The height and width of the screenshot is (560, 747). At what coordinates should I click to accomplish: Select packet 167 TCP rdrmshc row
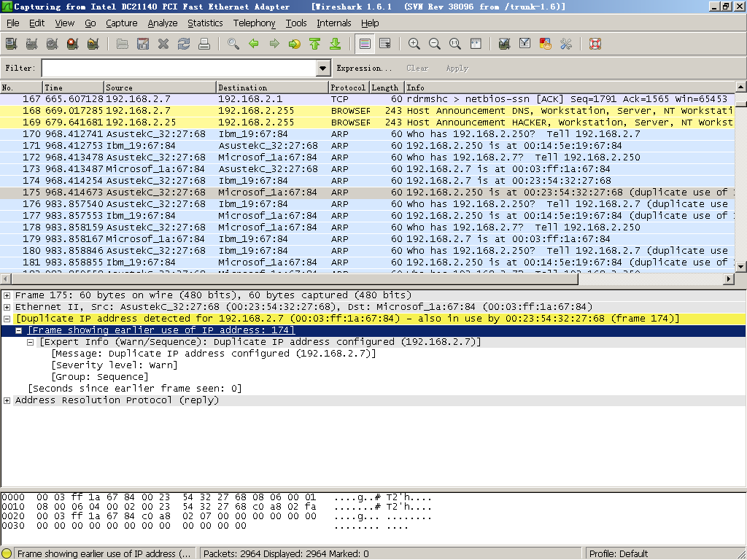coord(367,99)
